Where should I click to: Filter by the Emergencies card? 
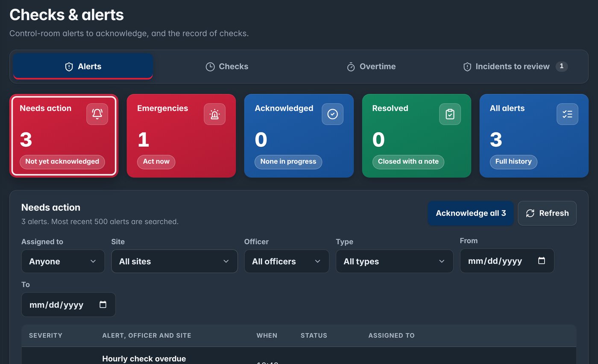click(x=181, y=136)
